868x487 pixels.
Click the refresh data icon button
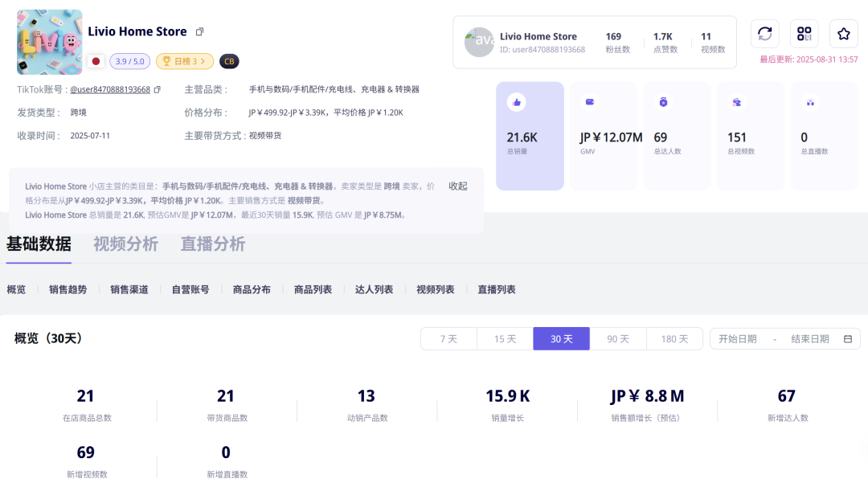[764, 34]
